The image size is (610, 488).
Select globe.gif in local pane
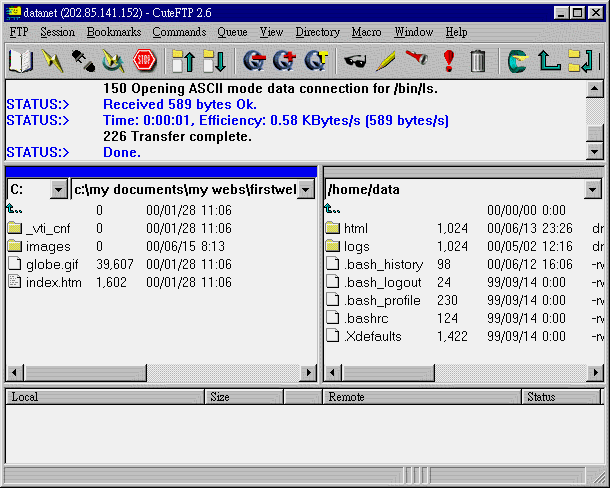(52, 264)
